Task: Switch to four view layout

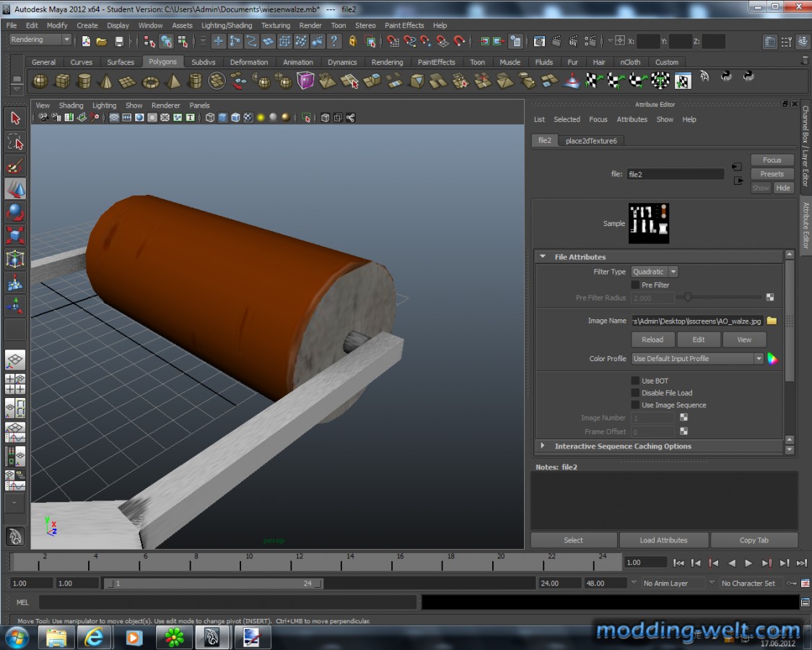Action: [15, 384]
